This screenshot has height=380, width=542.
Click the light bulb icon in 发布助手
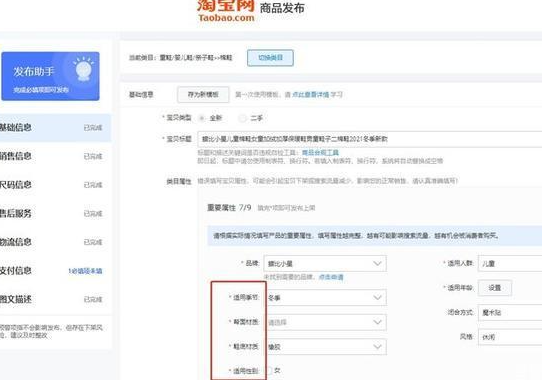tap(83, 69)
